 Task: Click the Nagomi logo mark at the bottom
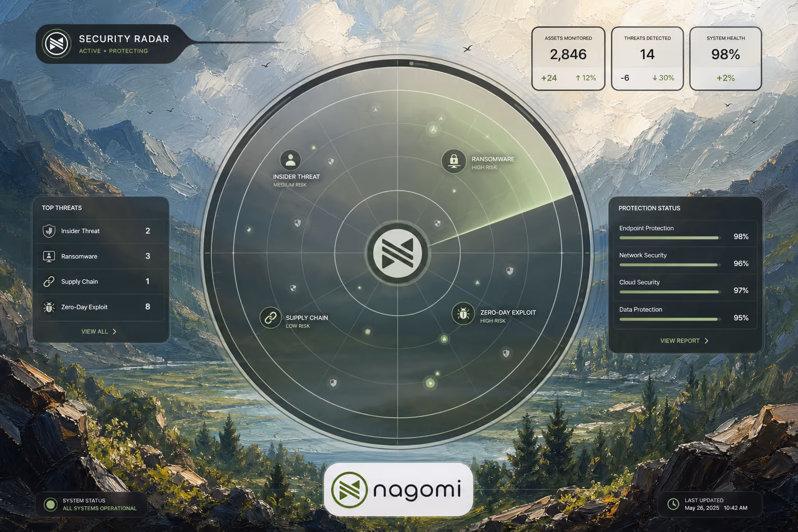tap(350, 489)
